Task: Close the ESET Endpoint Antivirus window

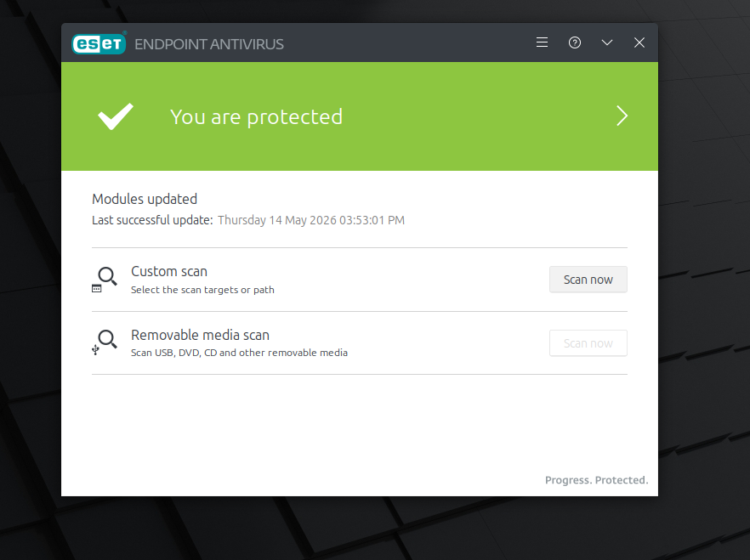Action: pyautogui.click(x=639, y=42)
